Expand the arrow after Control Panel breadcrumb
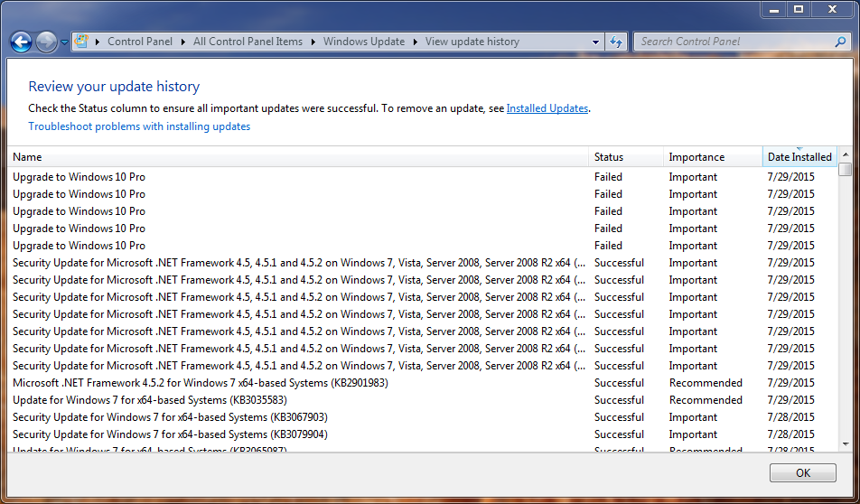 point(182,42)
